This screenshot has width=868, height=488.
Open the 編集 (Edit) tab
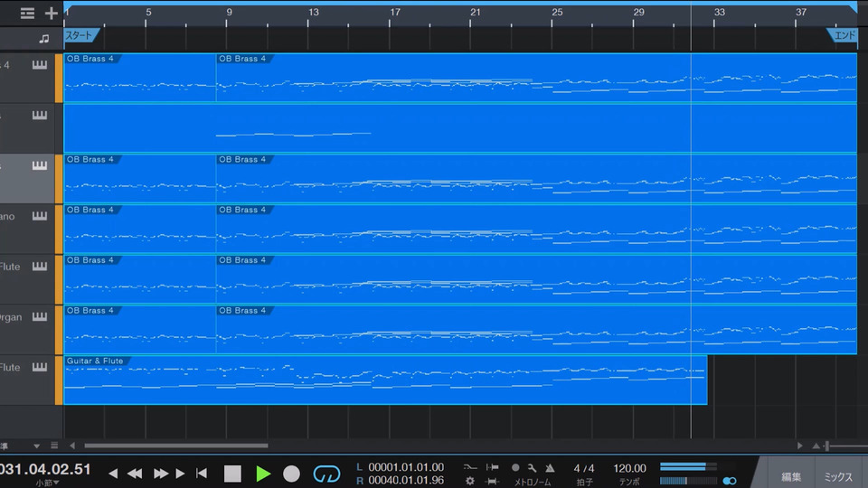(791, 476)
